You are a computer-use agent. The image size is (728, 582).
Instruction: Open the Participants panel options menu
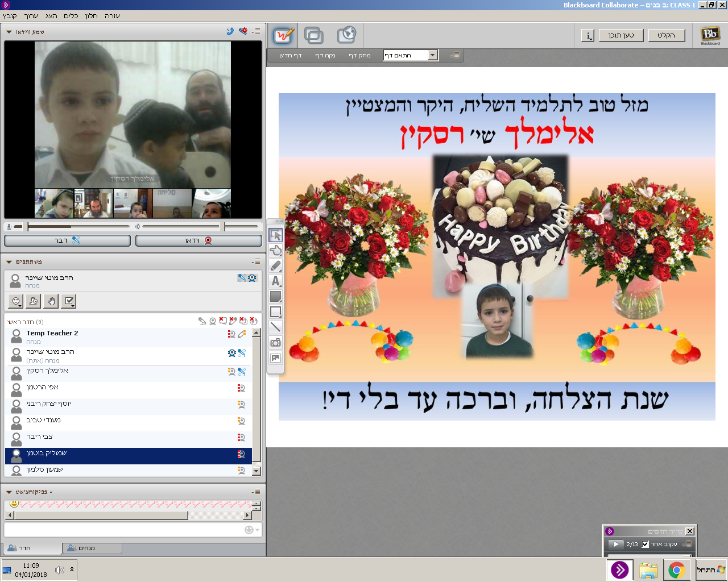[x=256, y=261]
